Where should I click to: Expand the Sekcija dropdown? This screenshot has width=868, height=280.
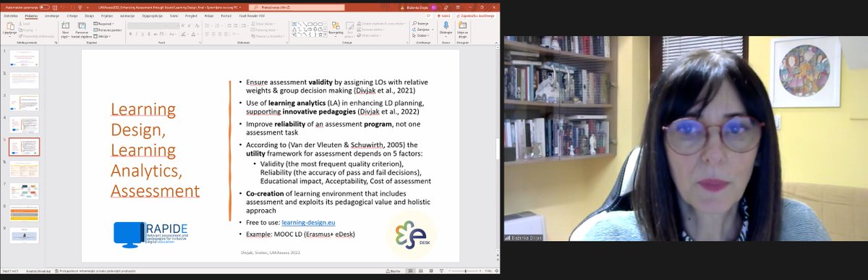tap(102, 36)
